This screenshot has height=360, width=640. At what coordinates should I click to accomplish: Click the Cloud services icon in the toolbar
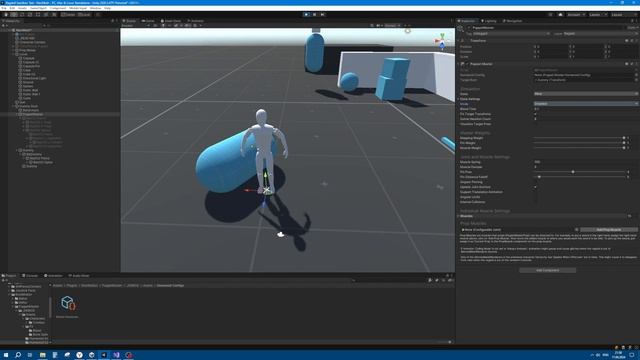560,14
